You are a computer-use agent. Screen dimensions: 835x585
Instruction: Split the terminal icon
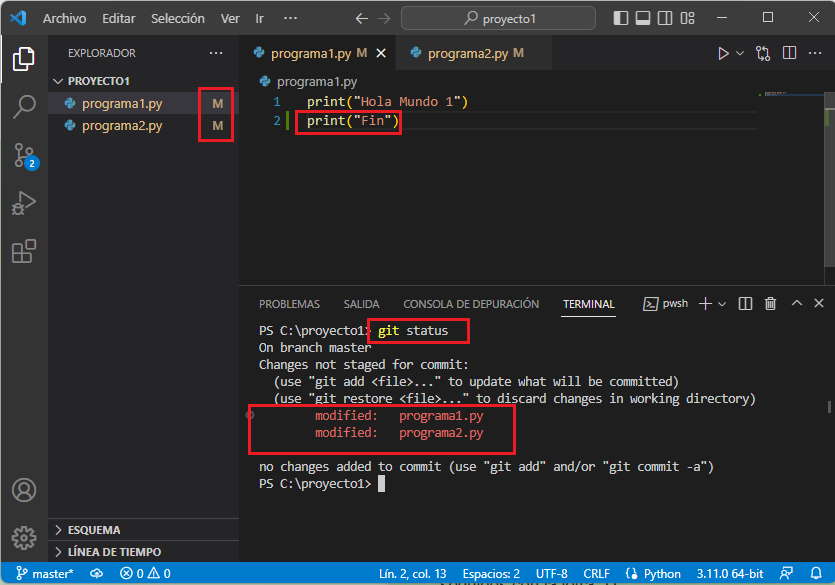[x=745, y=303]
